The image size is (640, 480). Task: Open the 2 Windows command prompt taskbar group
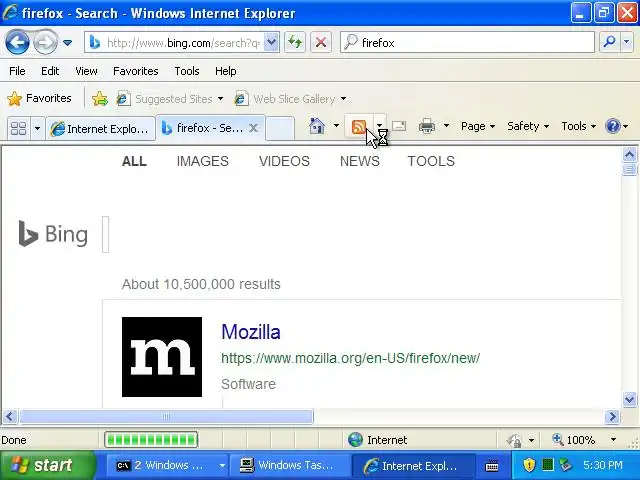click(165, 465)
